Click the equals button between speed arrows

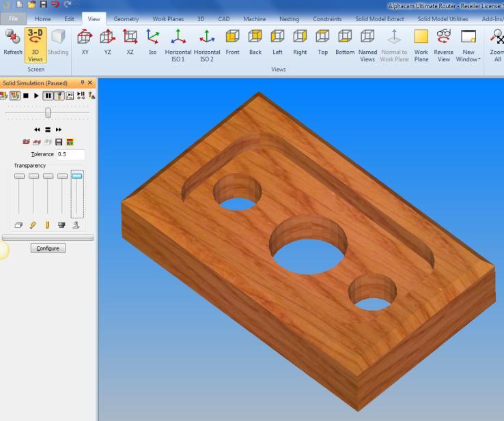pos(48,130)
